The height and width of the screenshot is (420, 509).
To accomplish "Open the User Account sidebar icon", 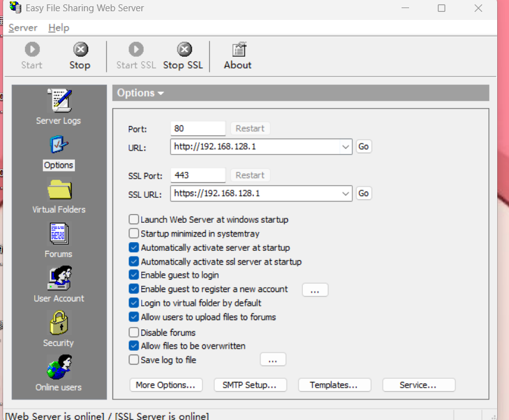I will [59, 278].
